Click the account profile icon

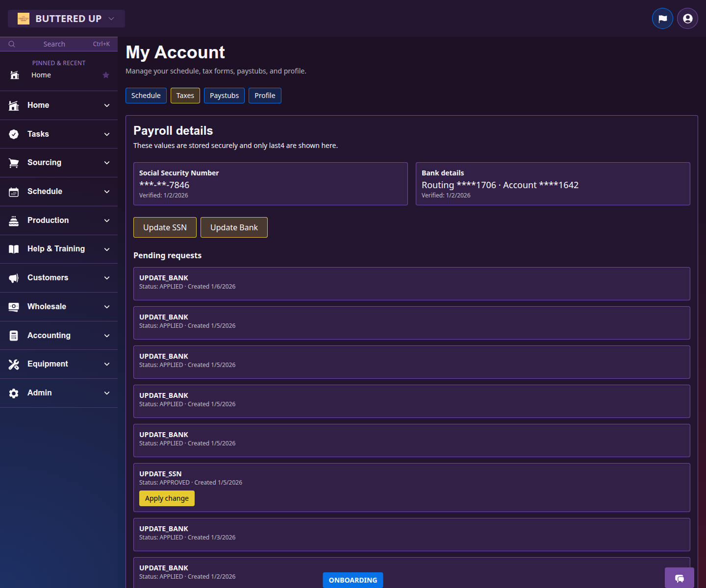coord(687,18)
